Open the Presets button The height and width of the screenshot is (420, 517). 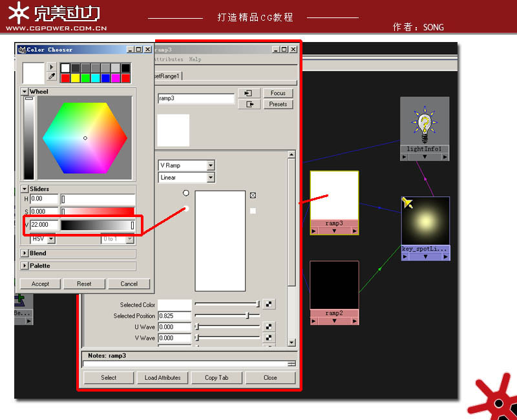coord(278,104)
